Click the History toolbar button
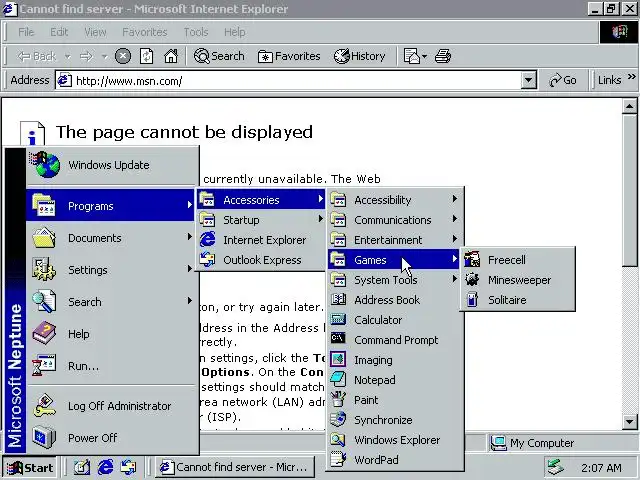 (x=360, y=56)
